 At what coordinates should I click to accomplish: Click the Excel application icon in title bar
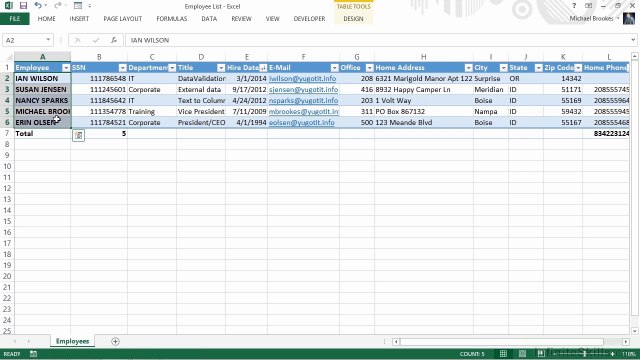(x=8, y=6)
